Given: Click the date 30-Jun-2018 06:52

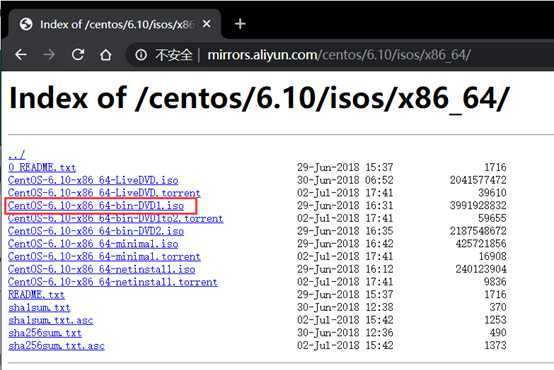Looking at the screenshot, I should [x=345, y=180].
